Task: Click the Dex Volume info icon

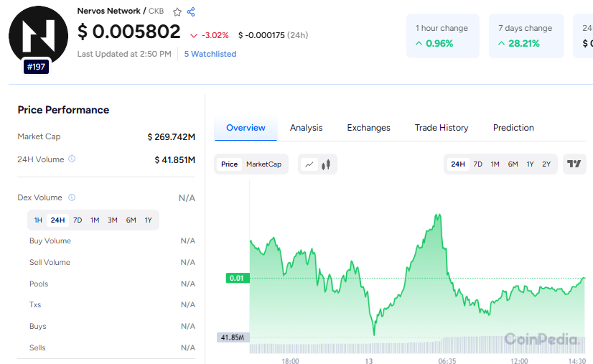Action: pyautogui.click(x=72, y=197)
